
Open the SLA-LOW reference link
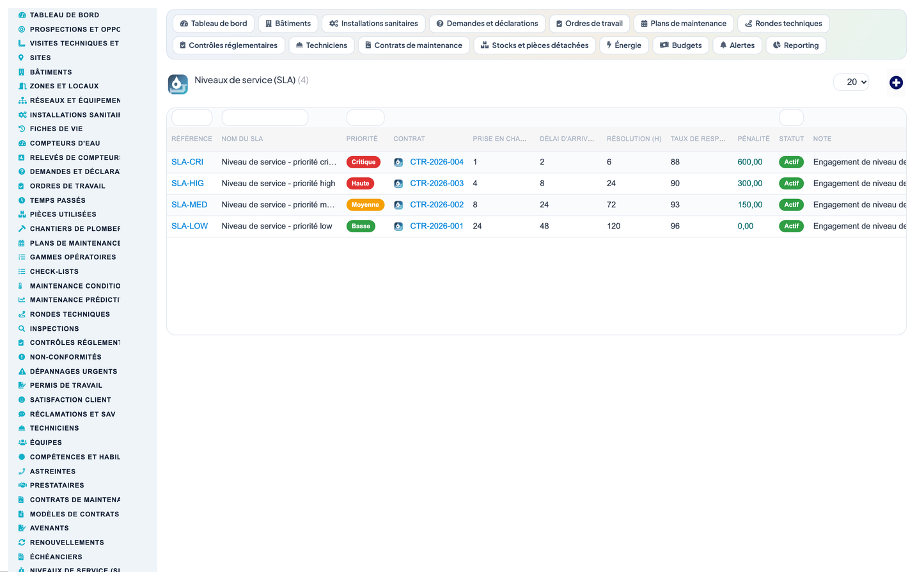189,226
